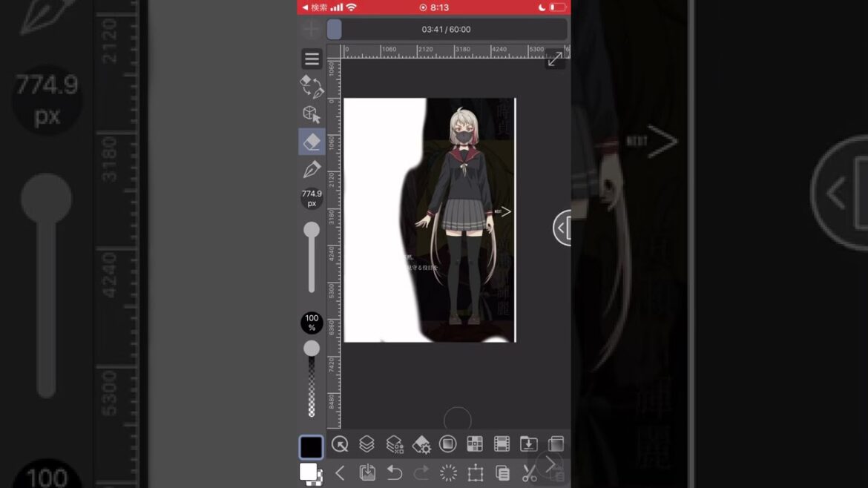The height and width of the screenshot is (488, 868).
Task: Click the brush size slider handle
Action: pyautogui.click(x=312, y=231)
